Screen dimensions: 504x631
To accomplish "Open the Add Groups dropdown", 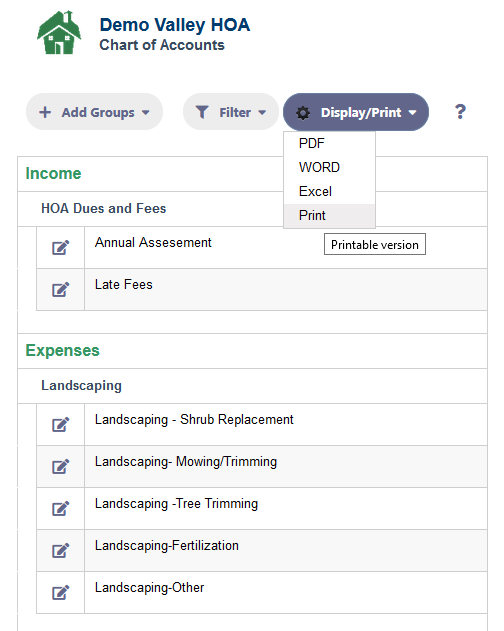I will click(x=94, y=112).
